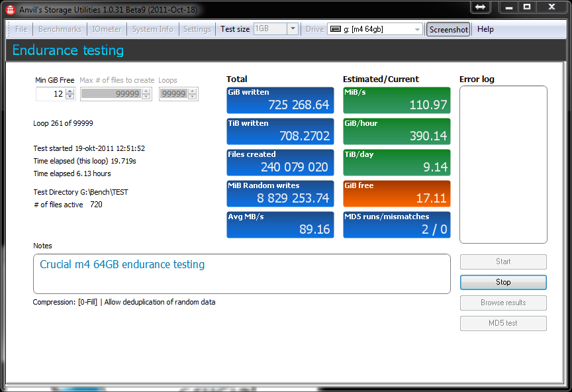Click Loops spinner down arrow
This screenshot has width=572, height=392.
coord(192,97)
